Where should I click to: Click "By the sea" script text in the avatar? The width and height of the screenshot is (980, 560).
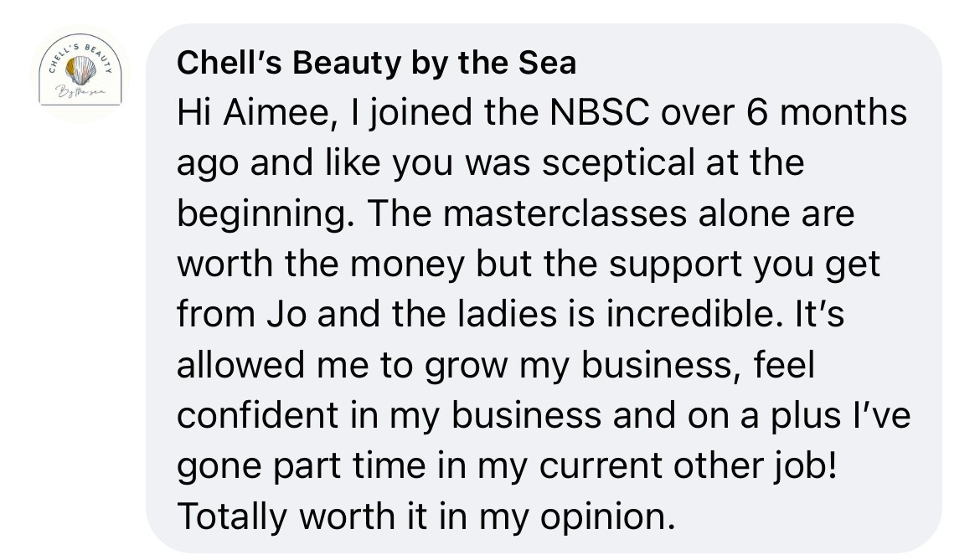pyautogui.click(x=80, y=89)
